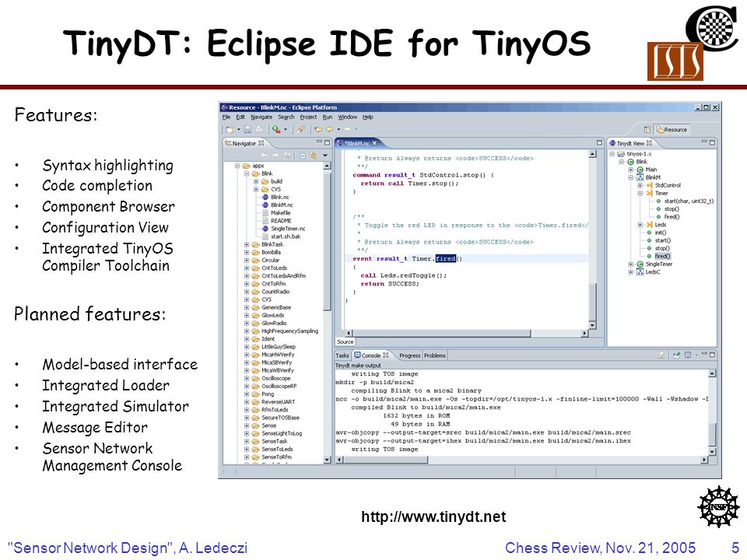Click the editor vertical scrollbar down arrow
This screenshot has height=560, width=747.
coord(592,326)
